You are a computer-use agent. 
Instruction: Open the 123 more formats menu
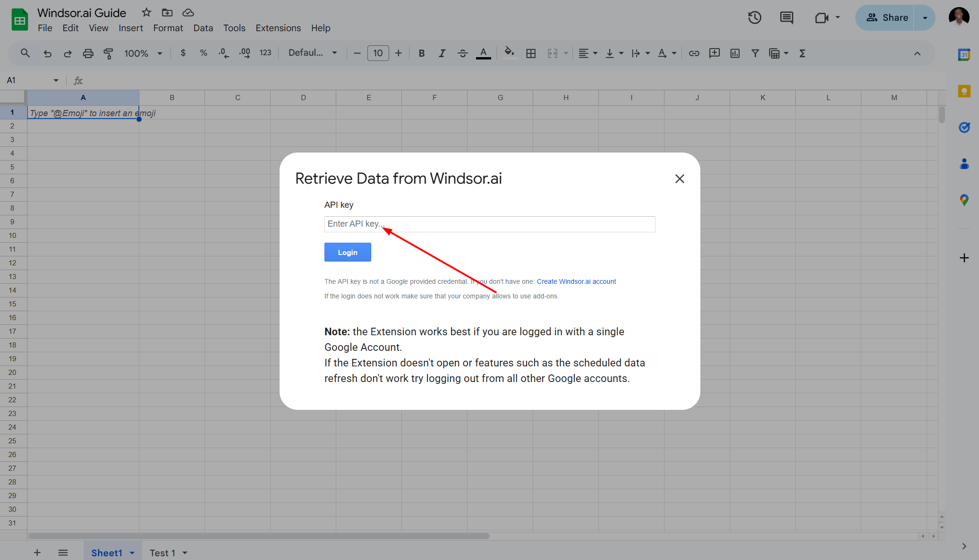pyautogui.click(x=265, y=53)
